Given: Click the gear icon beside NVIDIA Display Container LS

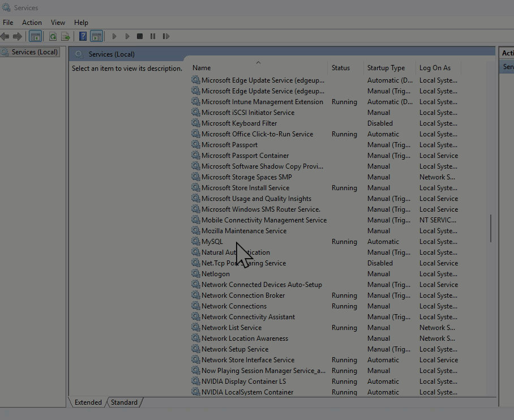Looking at the screenshot, I should click(x=196, y=381).
